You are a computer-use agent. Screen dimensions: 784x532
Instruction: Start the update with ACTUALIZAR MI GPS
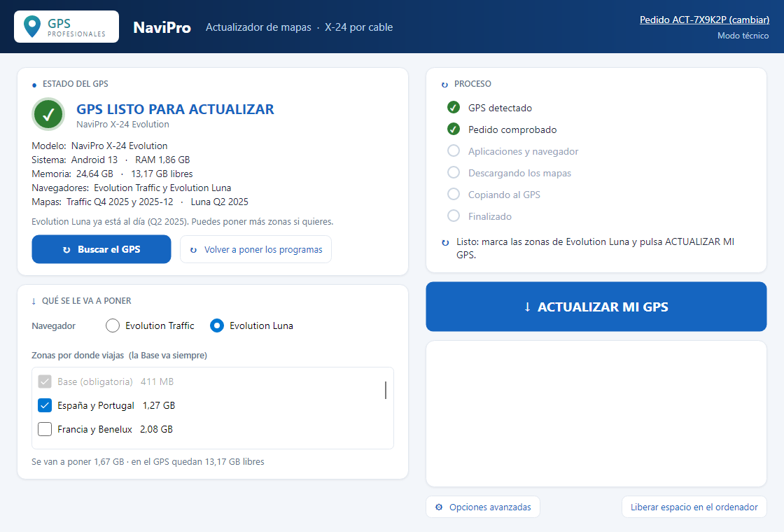pyautogui.click(x=596, y=307)
